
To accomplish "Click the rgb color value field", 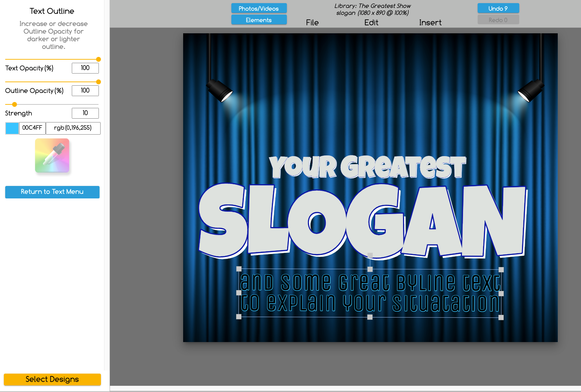I will 73,128.
